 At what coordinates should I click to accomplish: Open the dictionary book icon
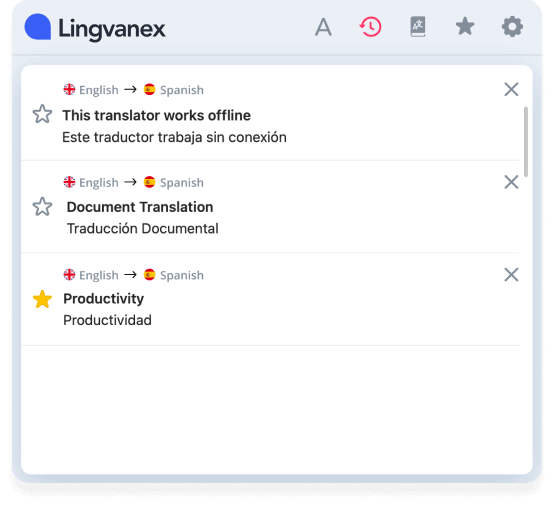(418, 27)
